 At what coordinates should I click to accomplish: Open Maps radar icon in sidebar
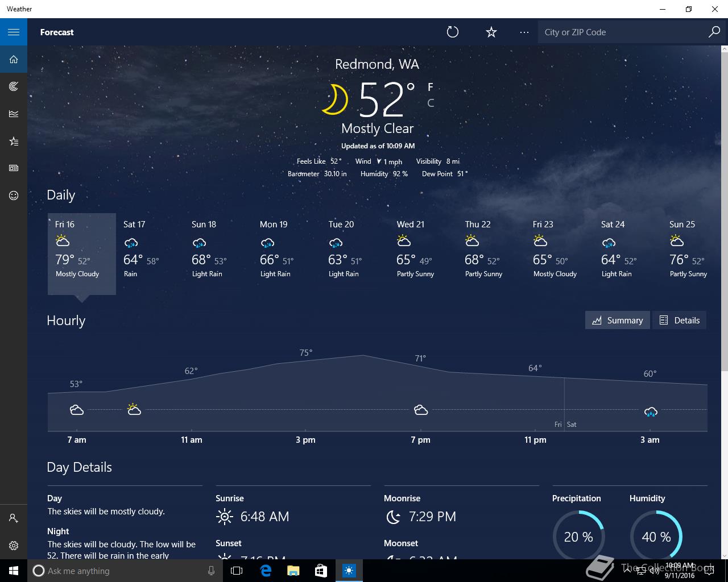[x=14, y=86]
